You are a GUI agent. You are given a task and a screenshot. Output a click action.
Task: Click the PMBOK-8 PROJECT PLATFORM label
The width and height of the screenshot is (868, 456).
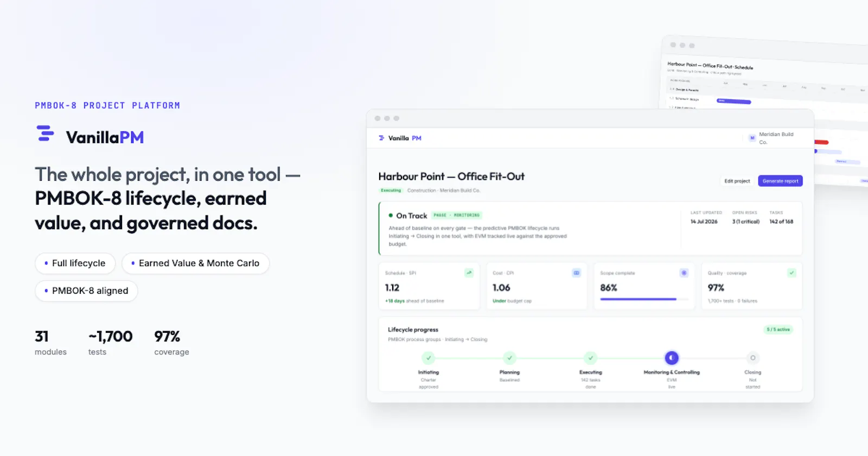pyautogui.click(x=107, y=105)
